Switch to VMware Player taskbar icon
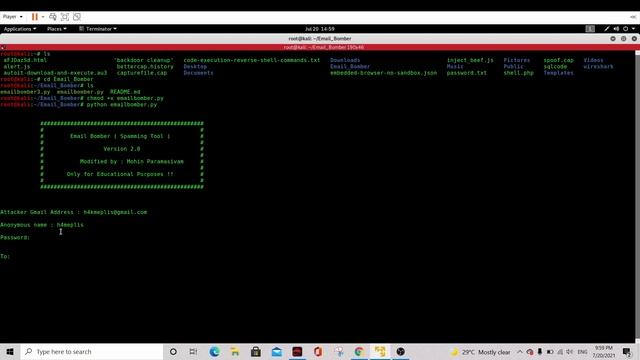Image resolution: width=640 pixels, height=360 pixels. [x=380, y=351]
